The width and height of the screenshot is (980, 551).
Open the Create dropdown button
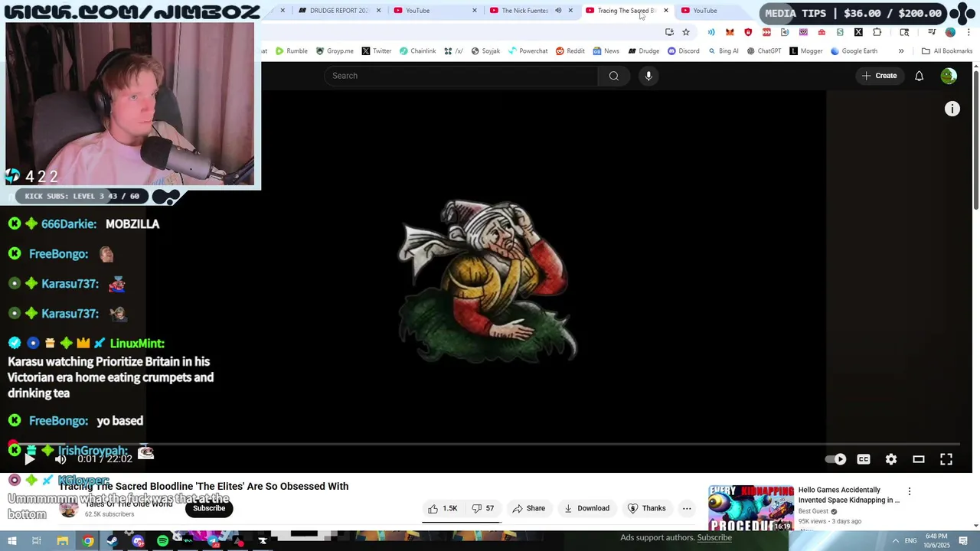coord(879,76)
